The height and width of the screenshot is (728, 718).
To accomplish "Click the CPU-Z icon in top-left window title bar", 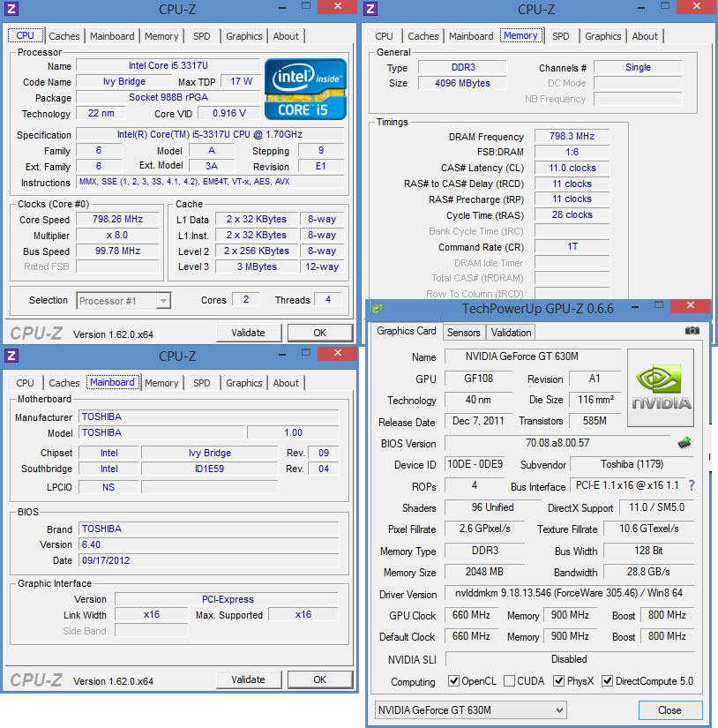I will pos(11,8).
